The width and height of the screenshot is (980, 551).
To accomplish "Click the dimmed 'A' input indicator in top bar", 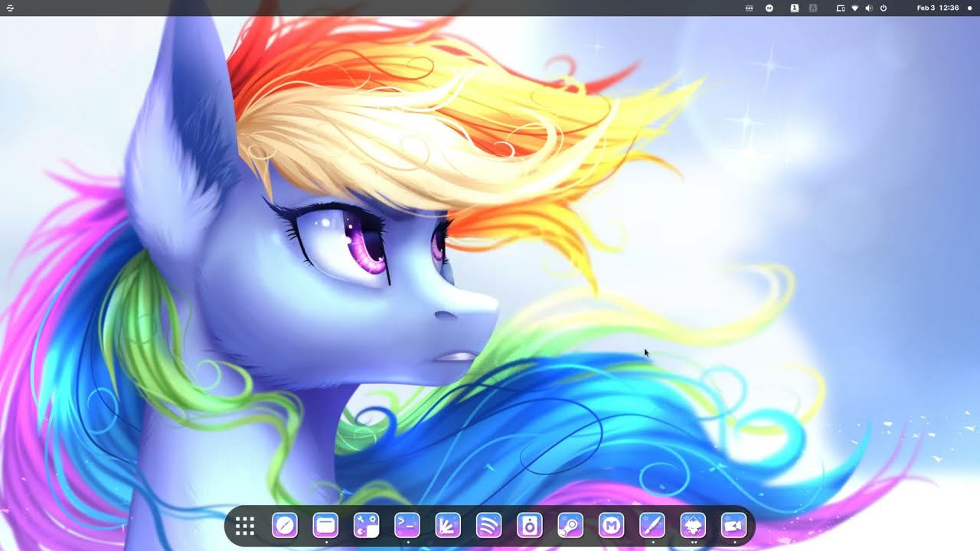I will click(813, 8).
